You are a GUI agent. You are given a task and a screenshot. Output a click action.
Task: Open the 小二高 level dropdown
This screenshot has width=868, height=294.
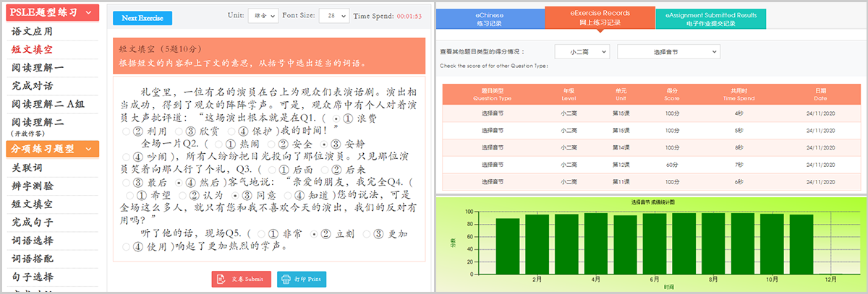pos(582,51)
